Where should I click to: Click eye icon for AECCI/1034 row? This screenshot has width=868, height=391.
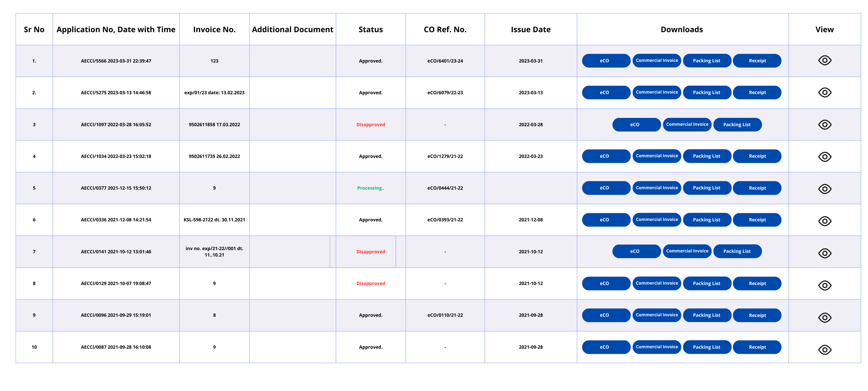click(x=824, y=157)
